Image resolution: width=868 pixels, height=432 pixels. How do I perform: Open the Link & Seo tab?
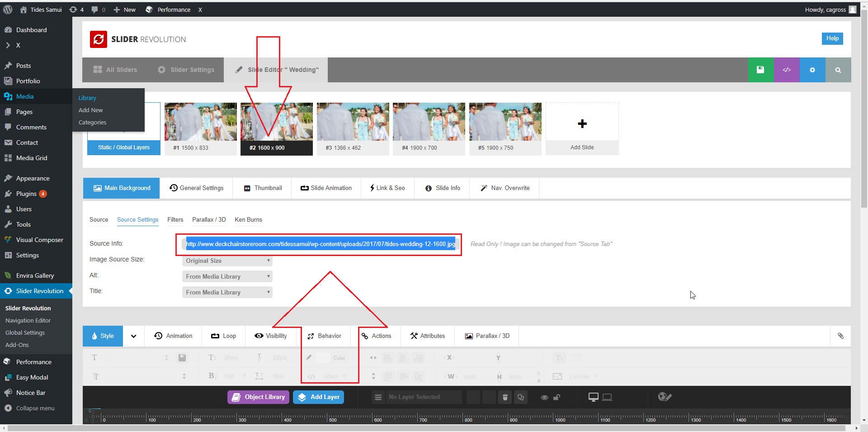coord(387,188)
